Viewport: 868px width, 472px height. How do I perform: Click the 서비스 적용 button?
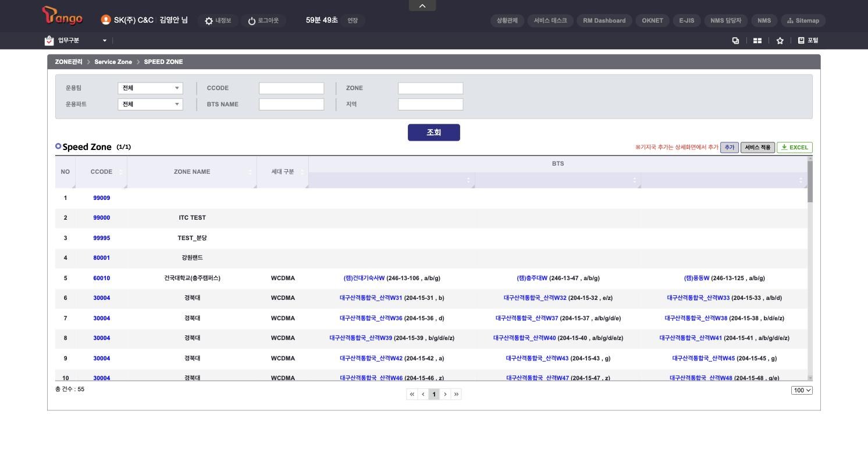[x=757, y=148]
